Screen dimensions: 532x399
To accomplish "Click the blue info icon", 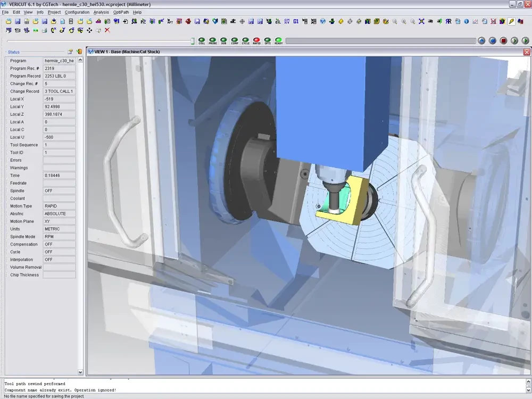I will click(466, 22).
